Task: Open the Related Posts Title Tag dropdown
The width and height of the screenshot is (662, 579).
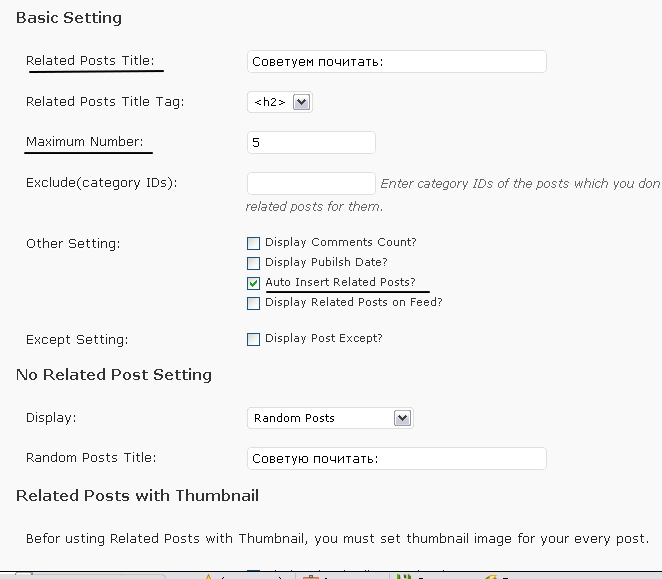Action: pyautogui.click(x=280, y=102)
